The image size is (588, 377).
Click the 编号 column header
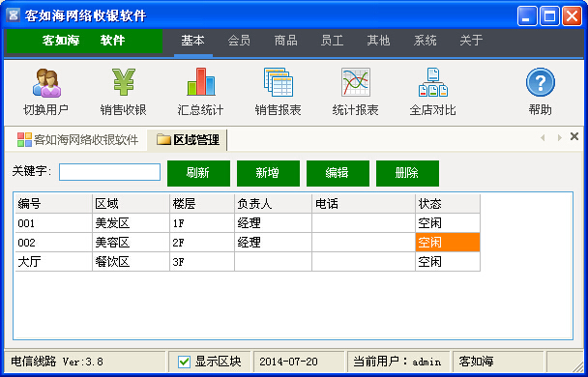tap(53, 204)
